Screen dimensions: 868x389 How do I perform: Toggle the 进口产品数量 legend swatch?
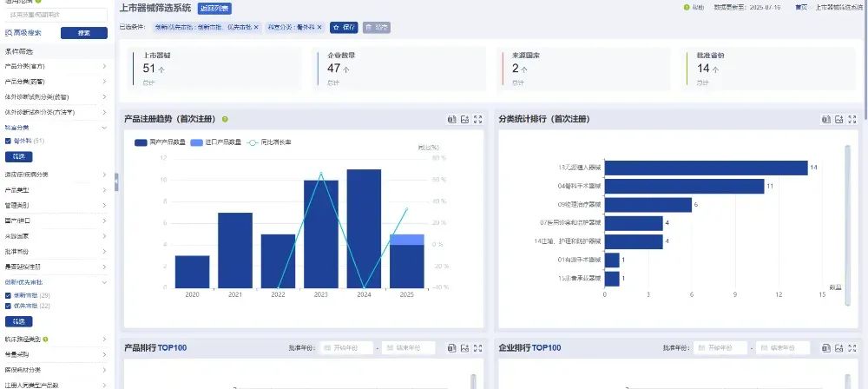(x=196, y=142)
